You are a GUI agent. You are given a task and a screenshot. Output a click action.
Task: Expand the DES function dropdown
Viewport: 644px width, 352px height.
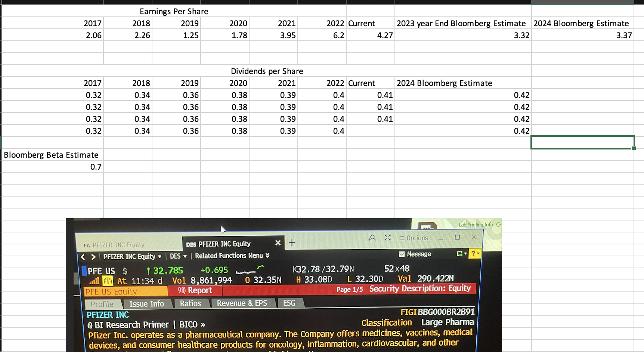[x=185, y=256]
